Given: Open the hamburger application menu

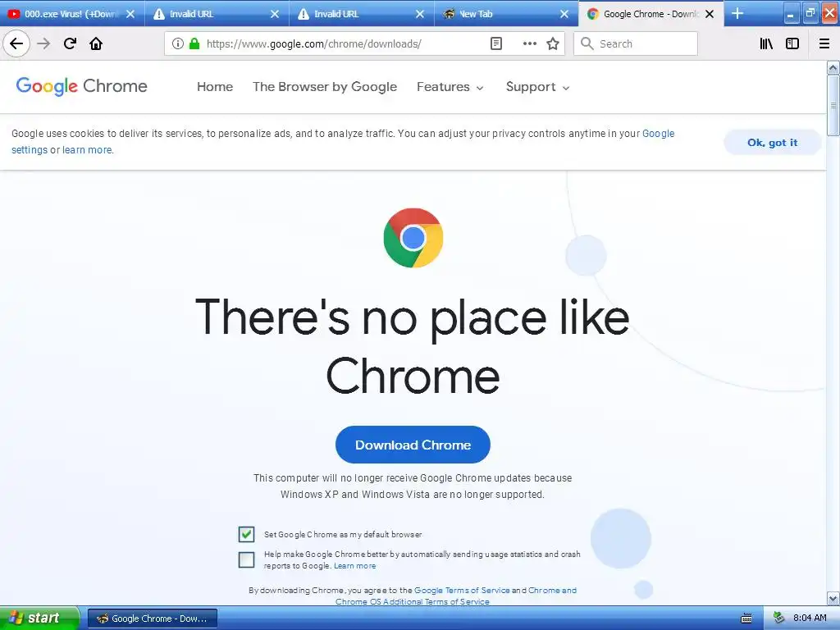Looking at the screenshot, I should click(824, 43).
